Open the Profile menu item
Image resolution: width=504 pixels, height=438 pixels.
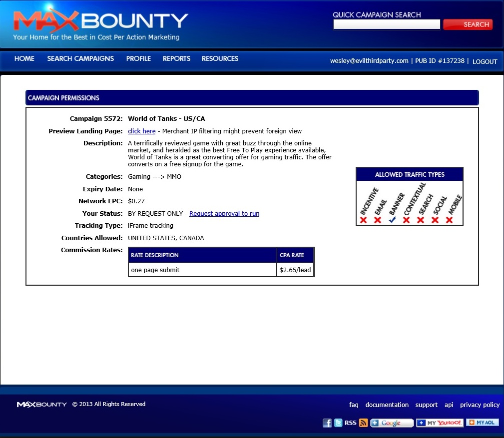click(x=138, y=58)
